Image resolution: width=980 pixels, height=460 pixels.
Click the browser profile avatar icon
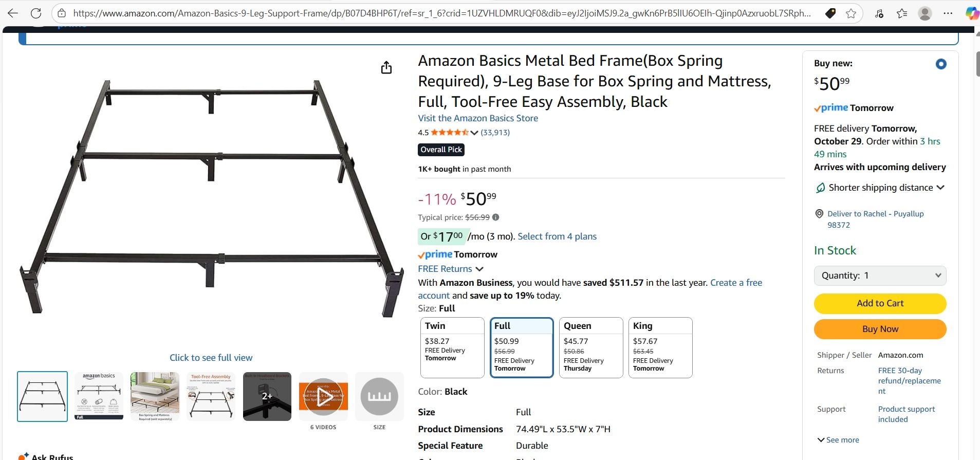(x=926, y=13)
